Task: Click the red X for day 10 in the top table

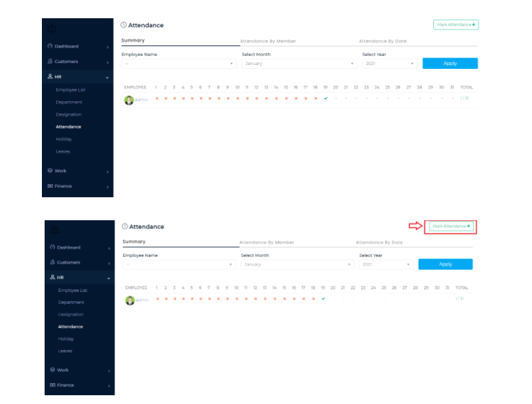Action: 237,99
